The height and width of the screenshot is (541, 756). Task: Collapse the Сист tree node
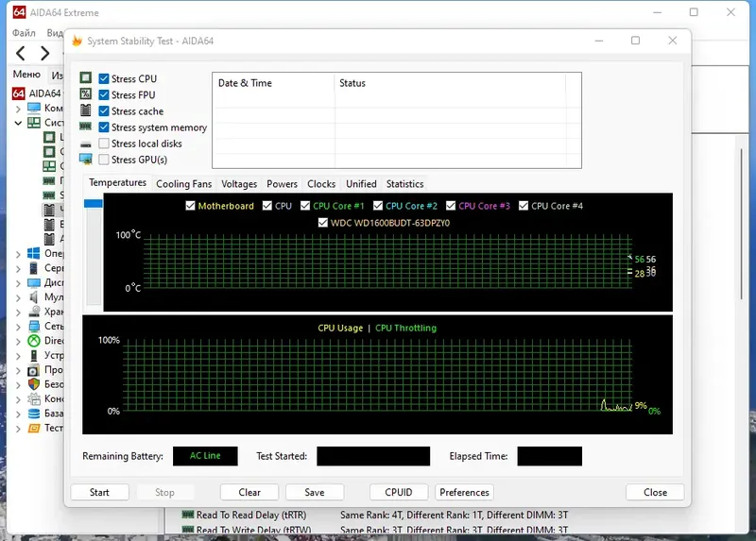tap(18, 123)
